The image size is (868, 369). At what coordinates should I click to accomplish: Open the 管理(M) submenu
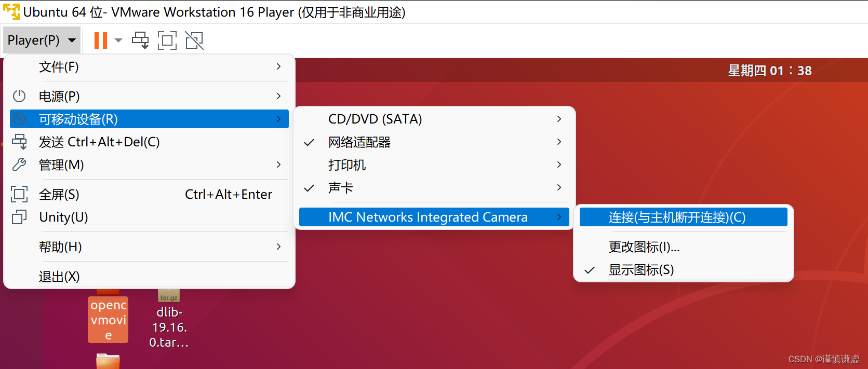pos(149,165)
